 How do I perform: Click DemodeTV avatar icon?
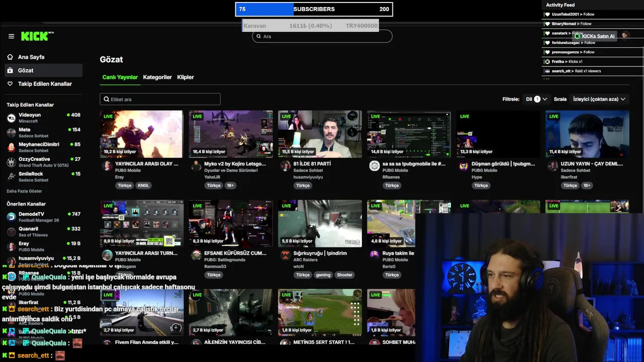11,217
